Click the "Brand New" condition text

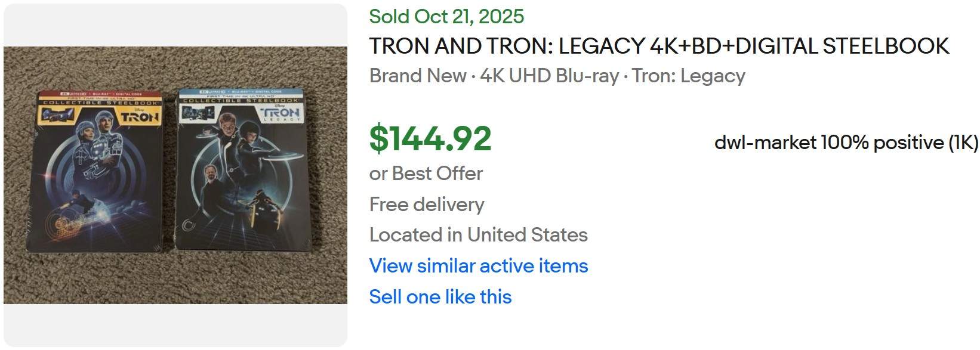click(417, 76)
